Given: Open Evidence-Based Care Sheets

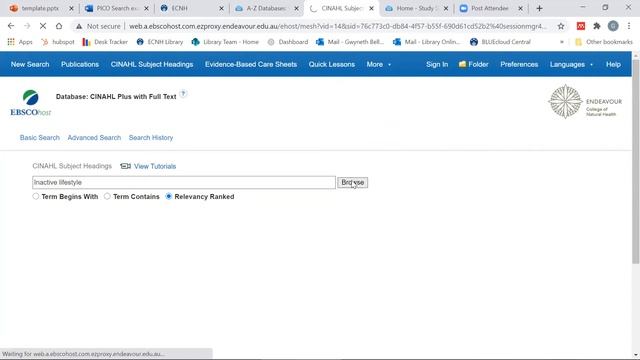Looking at the screenshot, I should tap(251, 64).
